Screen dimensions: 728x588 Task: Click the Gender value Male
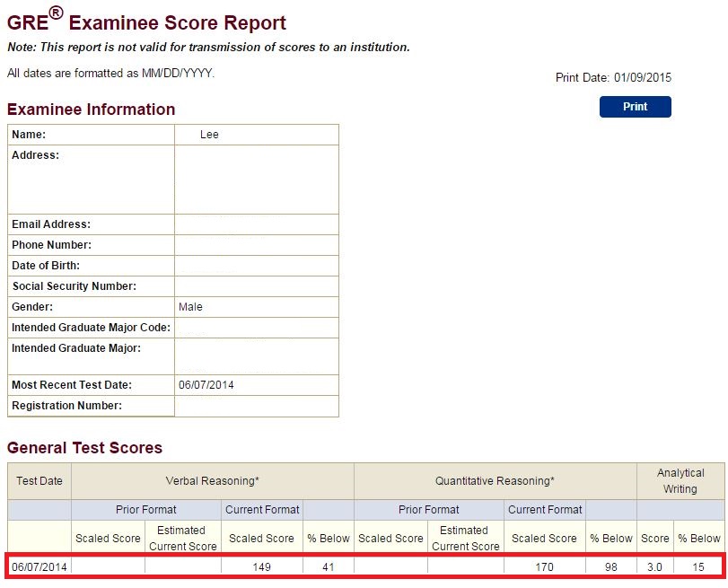[190, 307]
